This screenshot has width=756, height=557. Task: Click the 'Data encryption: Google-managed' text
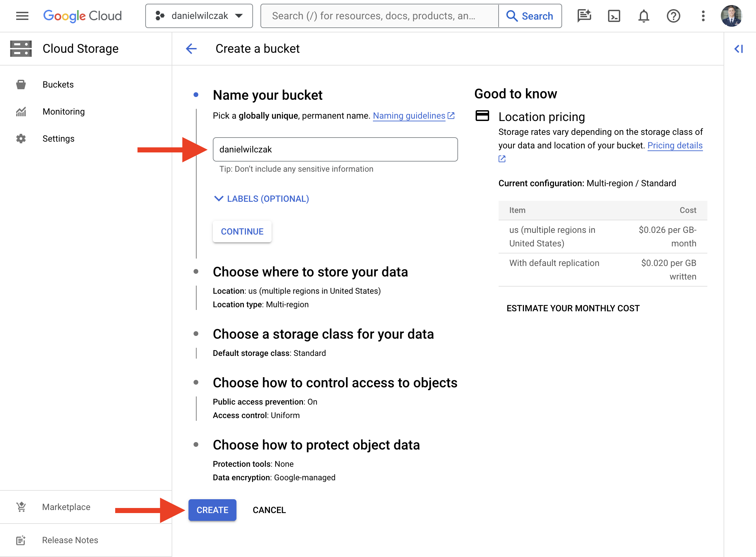(274, 478)
